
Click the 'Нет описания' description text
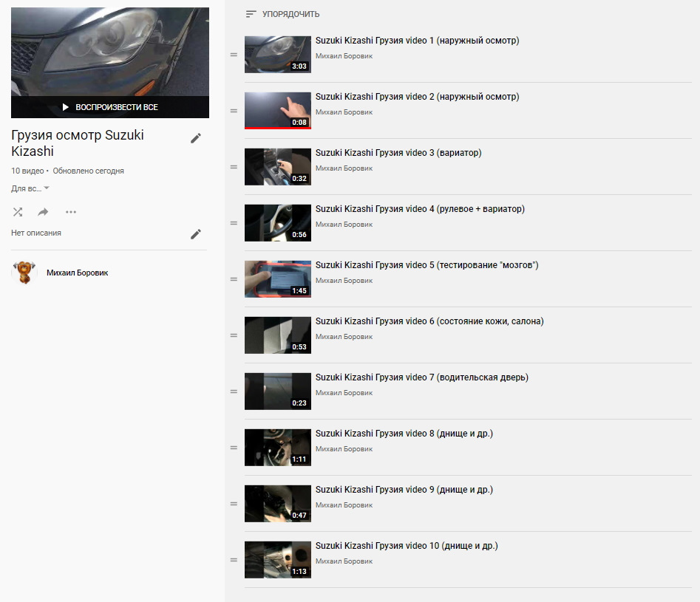36,233
